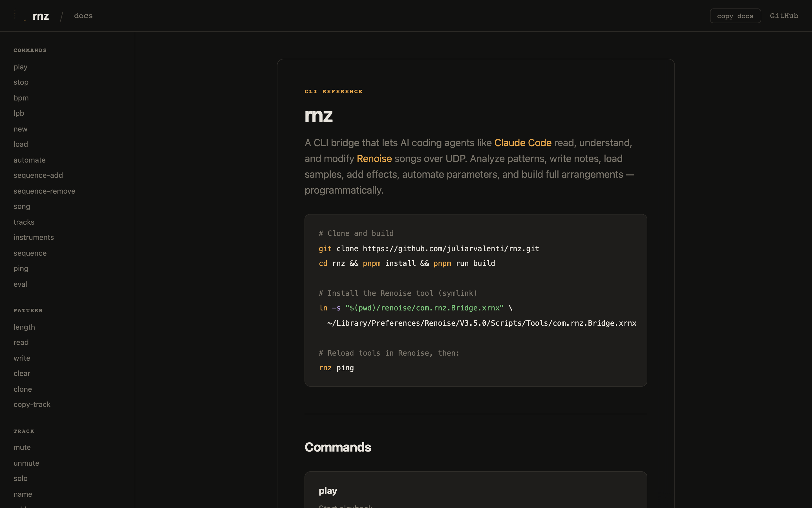The height and width of the screenshot is (508, 812).
Task: Click the PATTERN sidebar section heading
Action: (28, 310)
